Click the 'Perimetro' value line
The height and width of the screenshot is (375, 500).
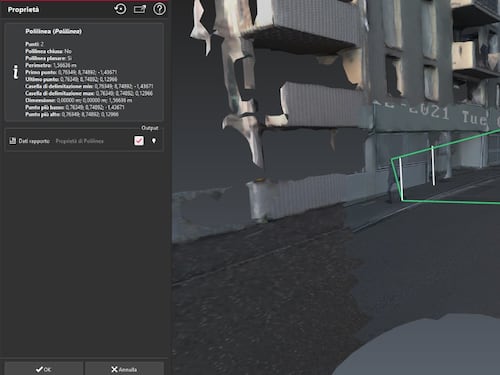point(51,65)
